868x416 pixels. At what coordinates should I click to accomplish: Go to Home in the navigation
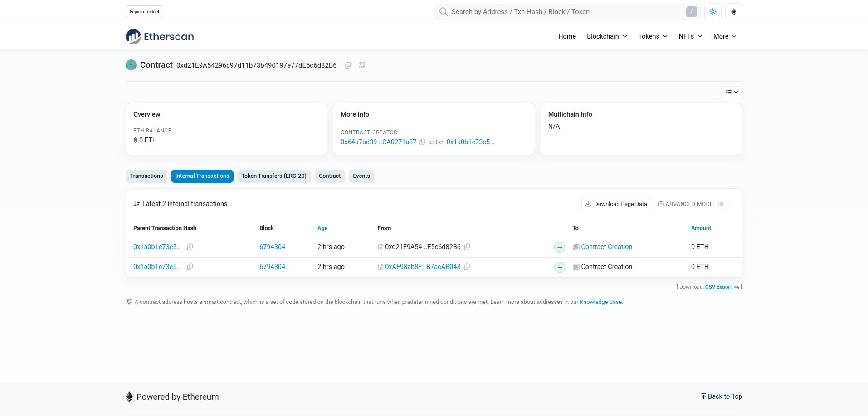[x=567, y=36]
